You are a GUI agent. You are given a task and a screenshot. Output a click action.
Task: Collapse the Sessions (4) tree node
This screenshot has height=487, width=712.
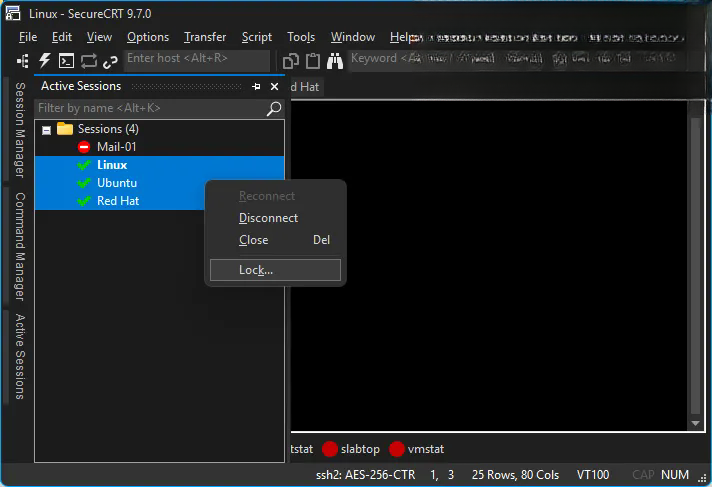46,130
